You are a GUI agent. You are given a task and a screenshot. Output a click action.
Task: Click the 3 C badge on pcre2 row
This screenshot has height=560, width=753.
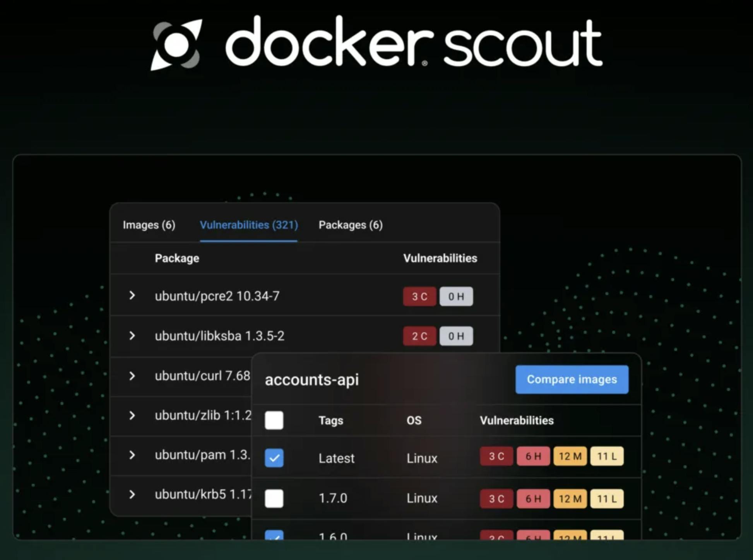coord(419,297)
